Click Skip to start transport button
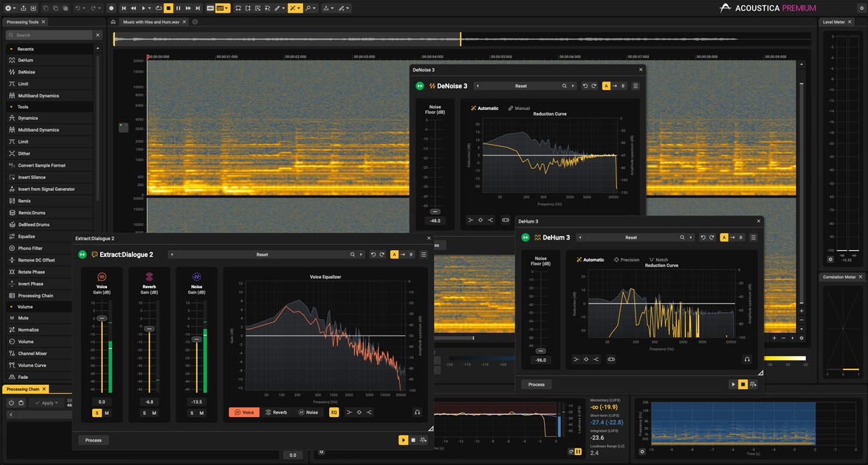The height and width of the screenshot is (465, 868). pyautogui.click(x=124, y=8)
